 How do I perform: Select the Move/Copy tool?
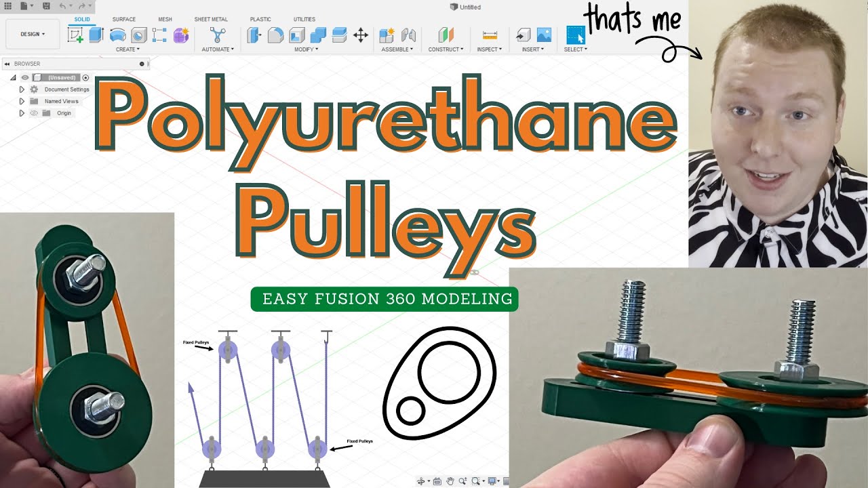361,35
